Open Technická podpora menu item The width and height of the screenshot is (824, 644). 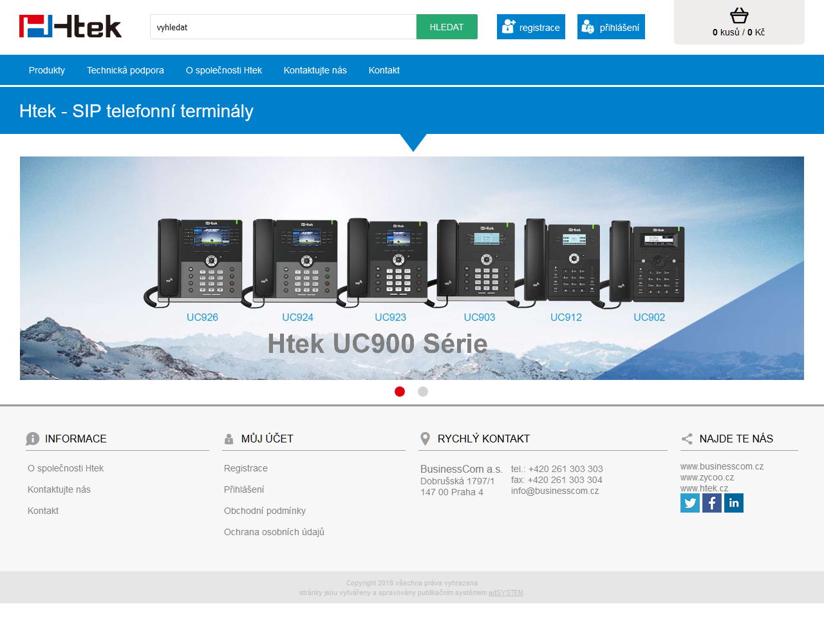(126, 70)
